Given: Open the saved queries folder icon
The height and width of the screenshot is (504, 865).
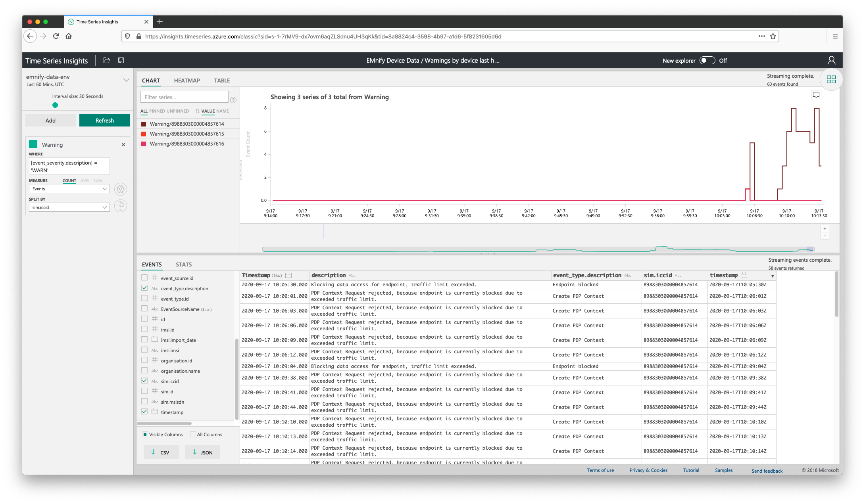Looking at the screenshot, I should (106, 60).
